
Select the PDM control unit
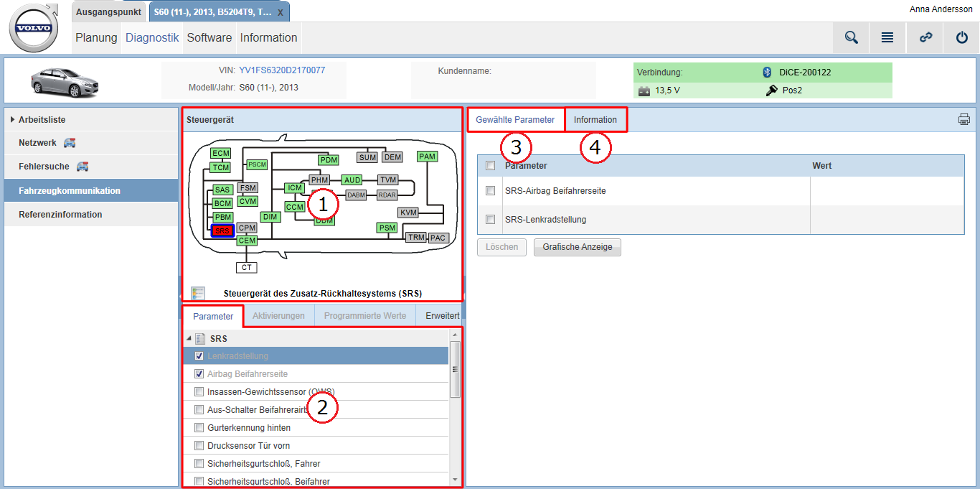coord(329,159)
